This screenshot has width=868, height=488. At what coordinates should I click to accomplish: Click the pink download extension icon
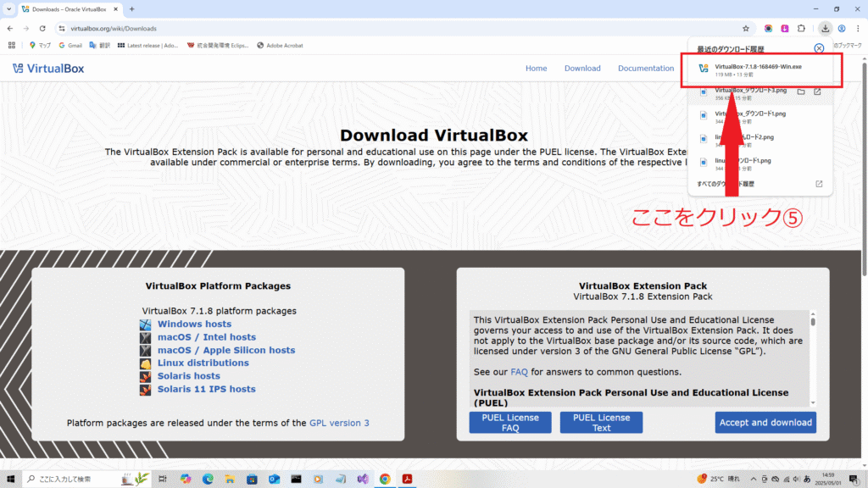[784, 28]
